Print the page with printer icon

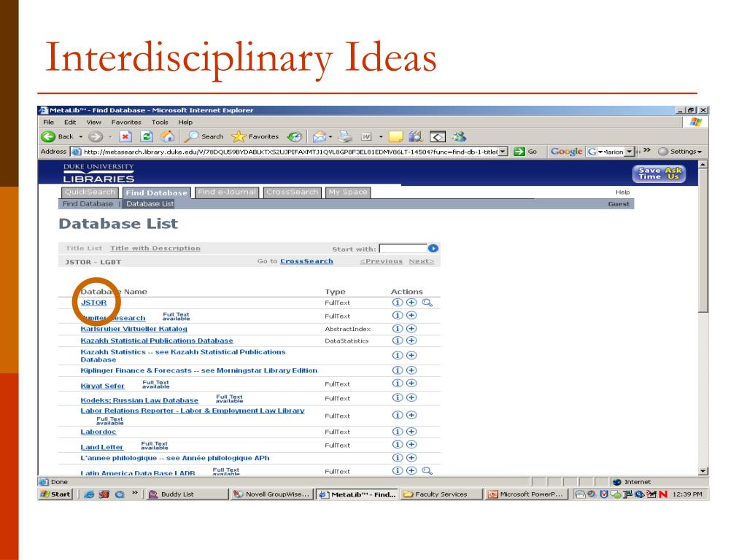345,137
